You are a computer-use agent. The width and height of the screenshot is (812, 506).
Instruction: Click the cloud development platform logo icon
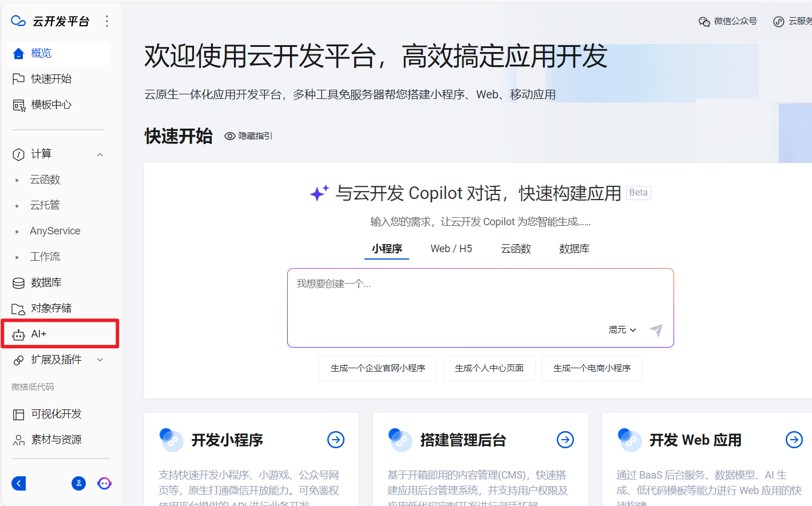pos(18,21)
